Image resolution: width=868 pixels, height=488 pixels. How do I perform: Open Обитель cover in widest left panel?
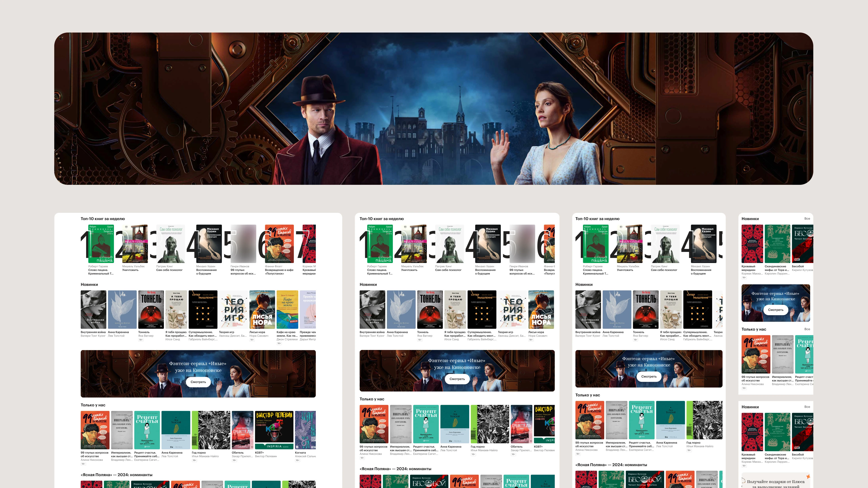point(243,430)
